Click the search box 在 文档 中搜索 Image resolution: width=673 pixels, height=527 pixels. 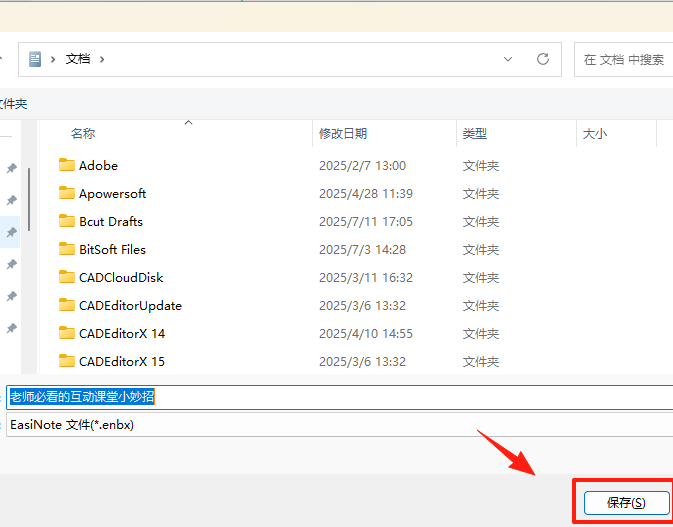tap(624, 60)
